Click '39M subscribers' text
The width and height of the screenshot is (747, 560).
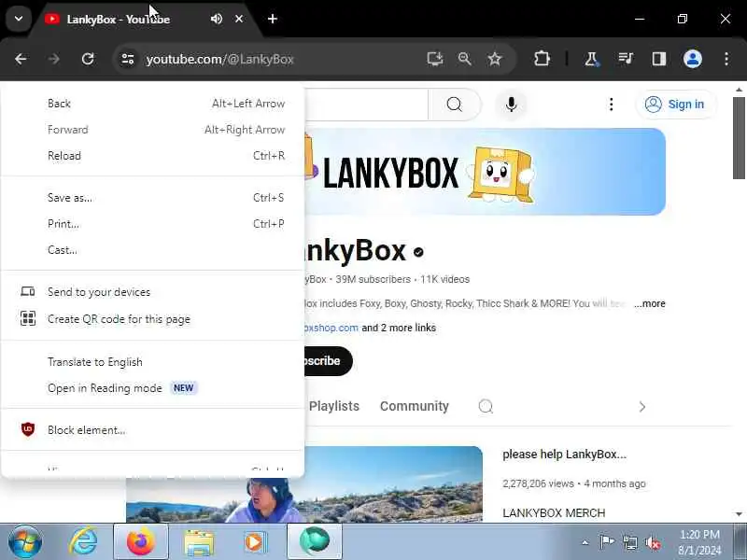click(x=373, y=279)
